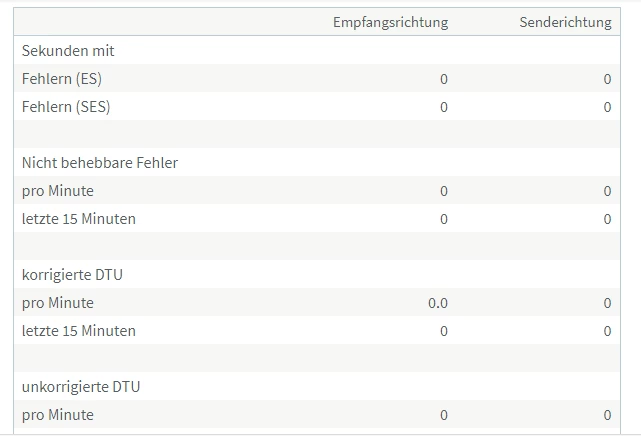Select the 'Sekunden mit' section label
641x436 pixels.
pos(67,50)
